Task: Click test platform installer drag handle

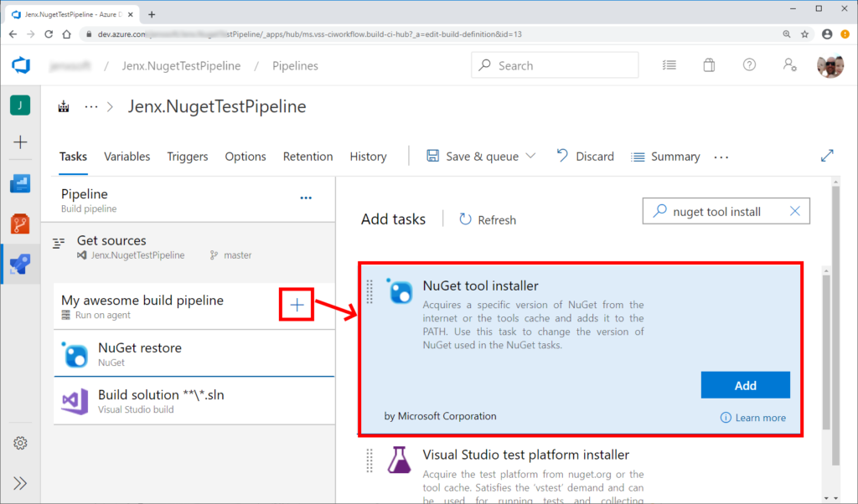Action: (x=370, y=460)
